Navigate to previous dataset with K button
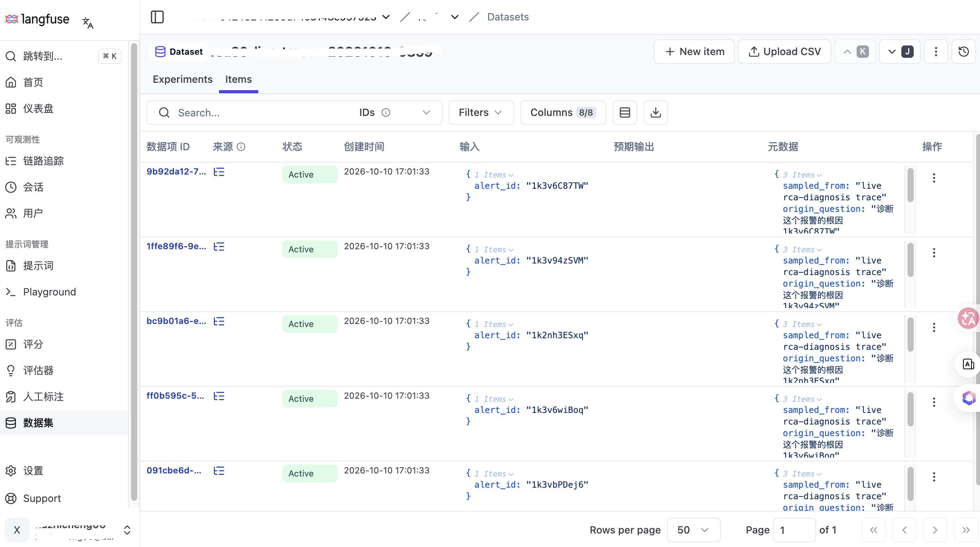The image size is (980, 547). tap(855, 52)
